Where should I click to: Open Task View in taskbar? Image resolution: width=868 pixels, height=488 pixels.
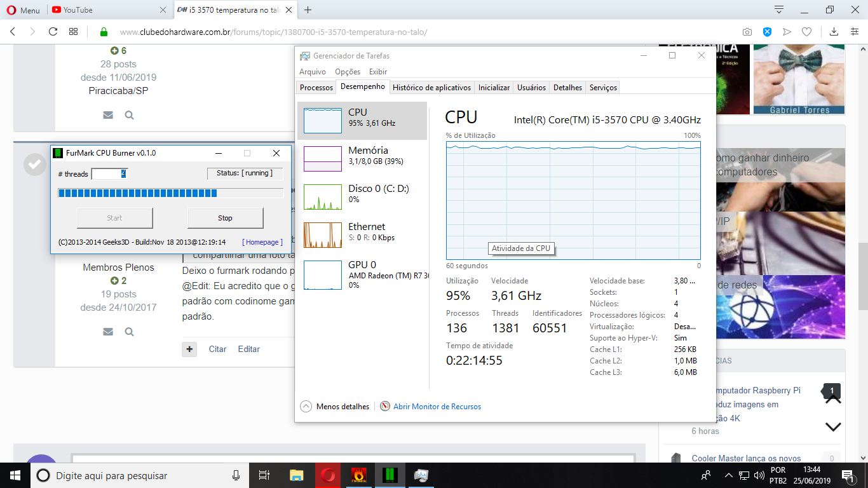[x=264, y=475]
